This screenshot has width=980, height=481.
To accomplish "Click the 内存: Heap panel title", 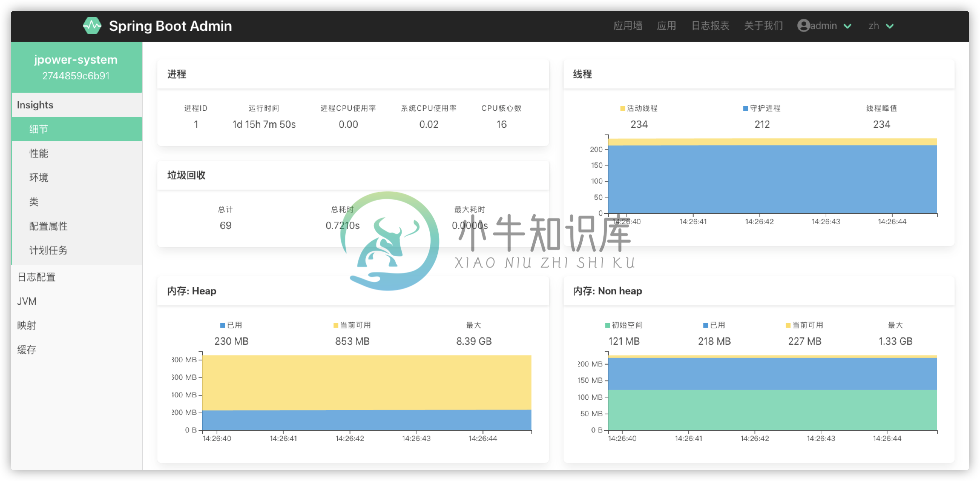I will 192,291.
